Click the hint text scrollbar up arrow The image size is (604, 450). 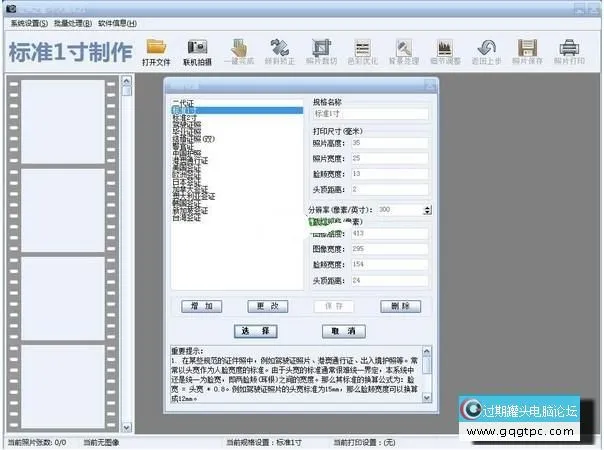pos(427,351)
